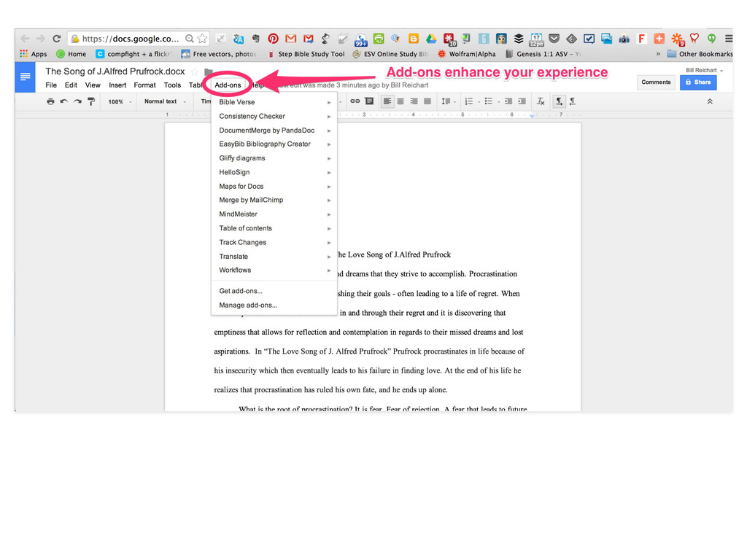Image resolution: width=747 pixels, height=560 pixels.
Task: Click the Pinterest extension icon
Action: [273, 39]
